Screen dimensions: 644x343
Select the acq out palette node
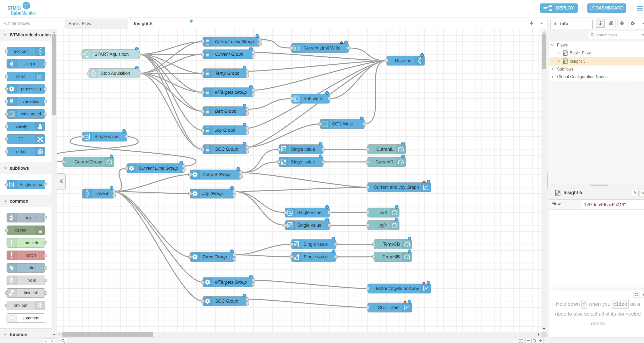[26, 51]
